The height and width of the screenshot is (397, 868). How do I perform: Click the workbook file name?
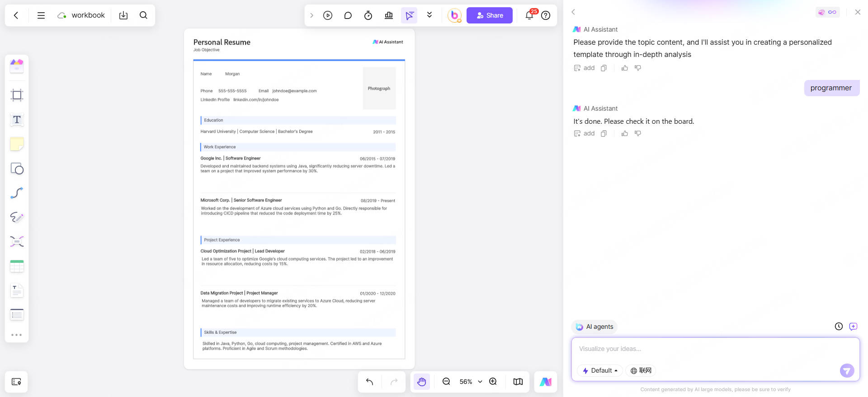pos(88,15)
